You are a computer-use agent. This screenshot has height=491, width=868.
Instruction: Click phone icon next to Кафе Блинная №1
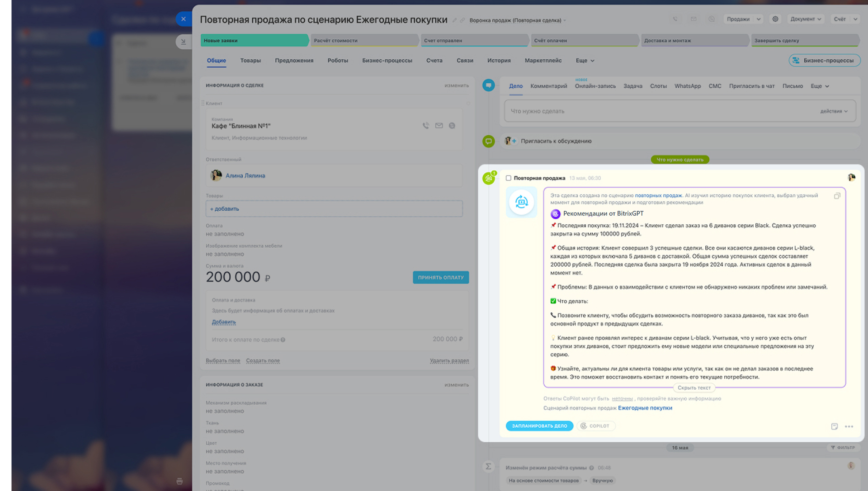pyautogui.click(x=426, y=126)
